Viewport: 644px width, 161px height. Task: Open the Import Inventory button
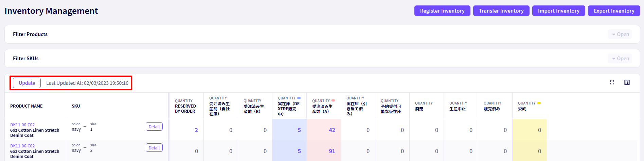point(559,11)
